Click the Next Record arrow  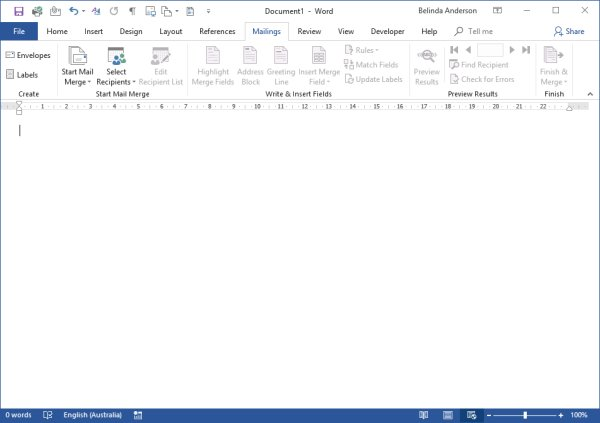512,50
